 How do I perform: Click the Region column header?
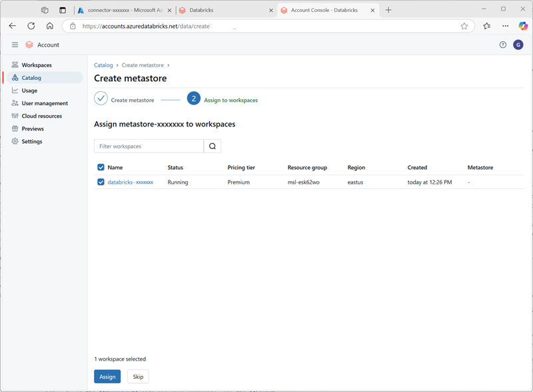(356, 168)
